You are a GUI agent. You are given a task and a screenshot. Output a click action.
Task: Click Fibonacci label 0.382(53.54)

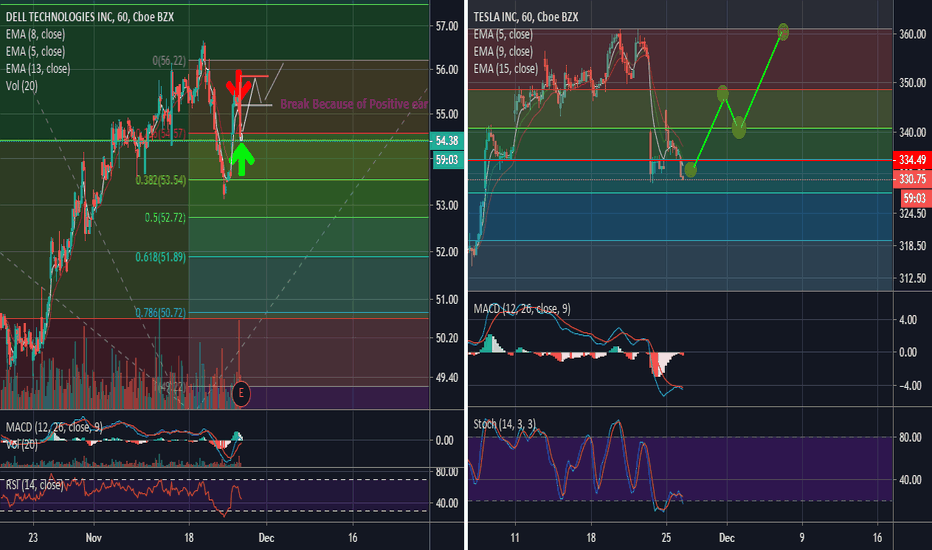point(160,180)
